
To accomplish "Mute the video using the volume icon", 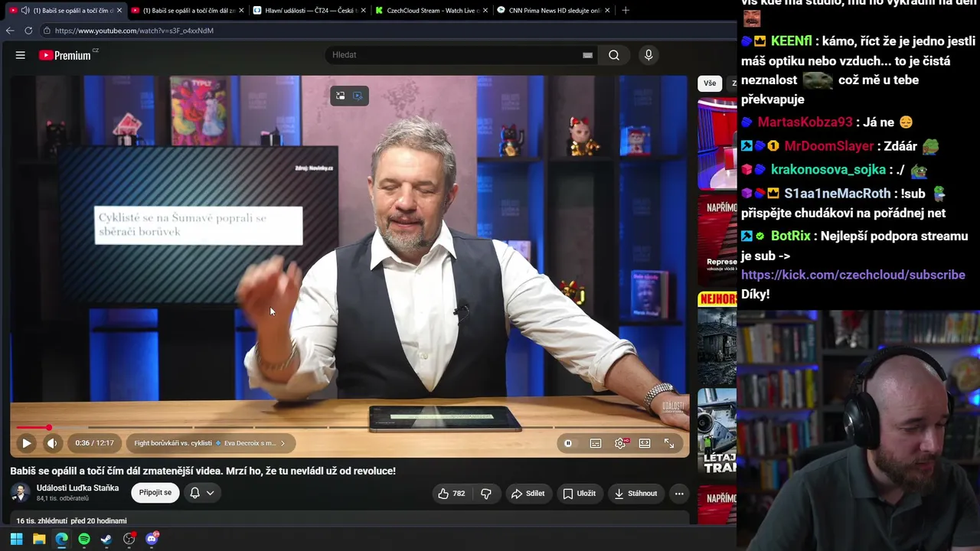I will (x=52, y=443).
